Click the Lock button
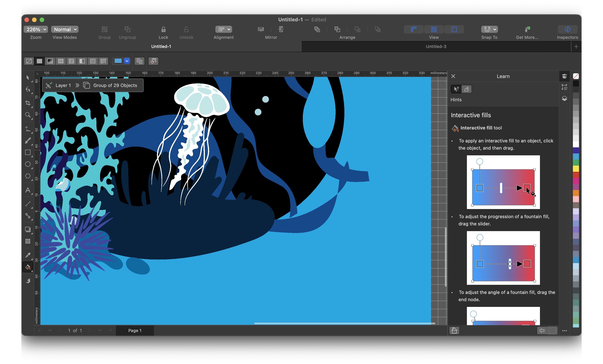 (163, 32)
